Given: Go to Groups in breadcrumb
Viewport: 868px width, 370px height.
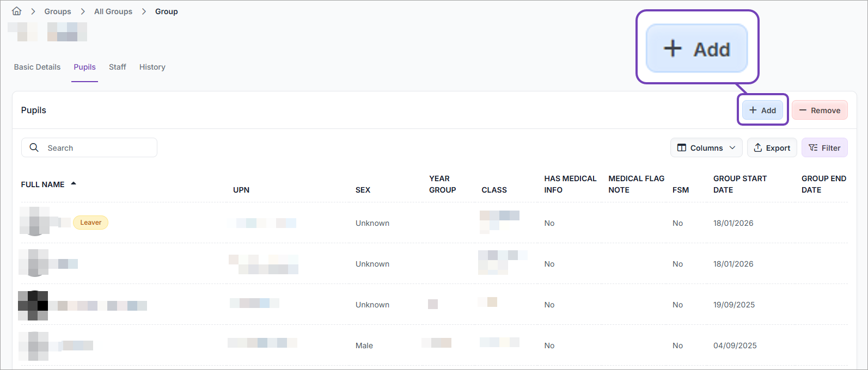Looking at the screenshot, I should (x=58, y=11).
